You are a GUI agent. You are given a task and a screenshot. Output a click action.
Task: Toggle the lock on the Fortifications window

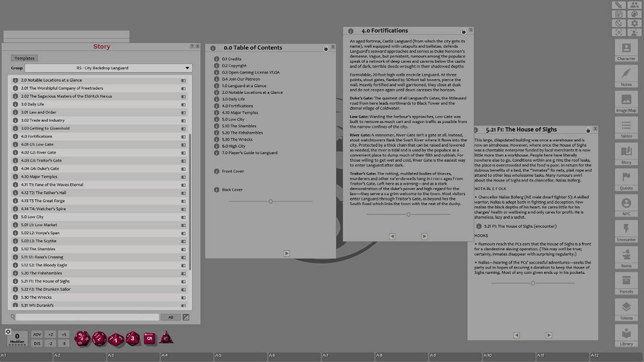coord(463,30)
